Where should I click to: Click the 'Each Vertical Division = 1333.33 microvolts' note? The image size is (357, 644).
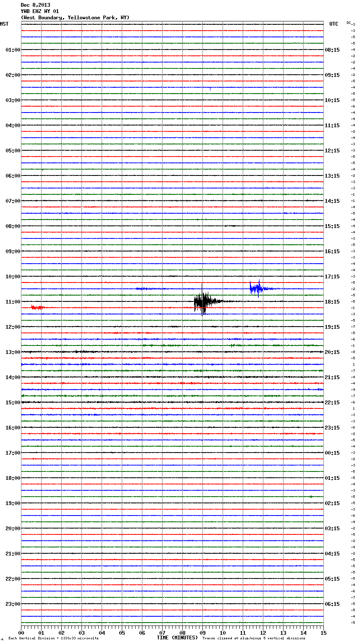pos(53,638)
